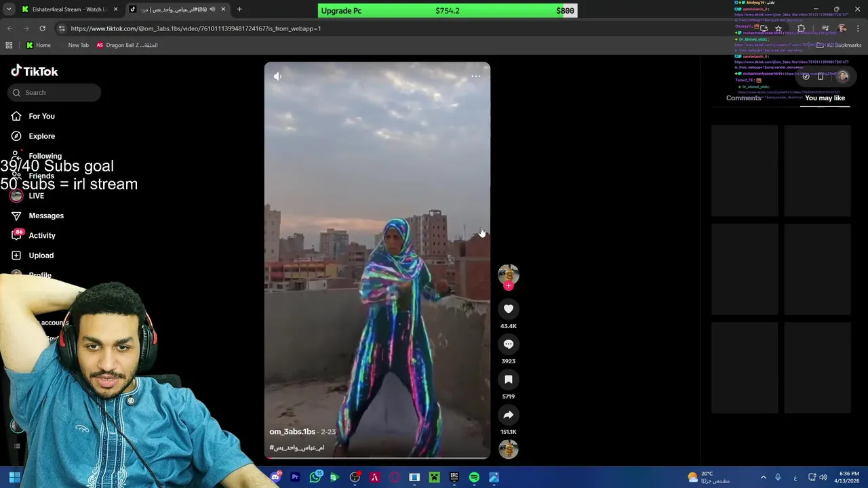Click the TikTok logo
Viewport: 868px width, 488px height.
(x=35, y=71)
